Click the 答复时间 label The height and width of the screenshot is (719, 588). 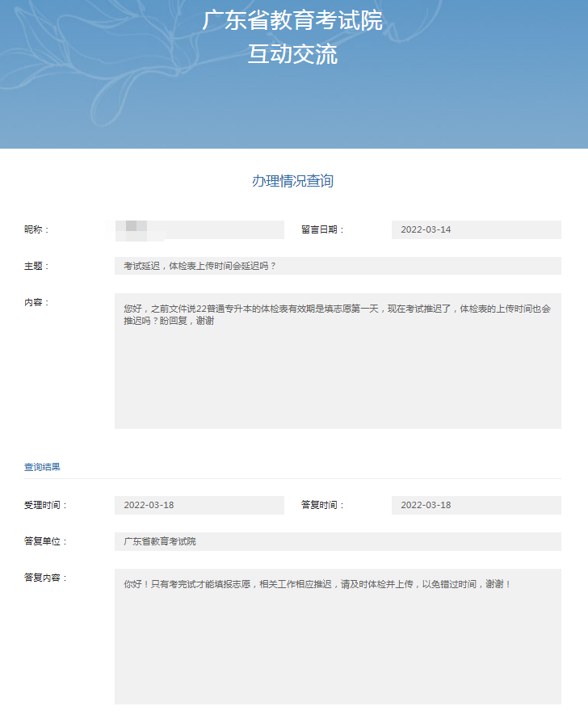pos(322,505)
